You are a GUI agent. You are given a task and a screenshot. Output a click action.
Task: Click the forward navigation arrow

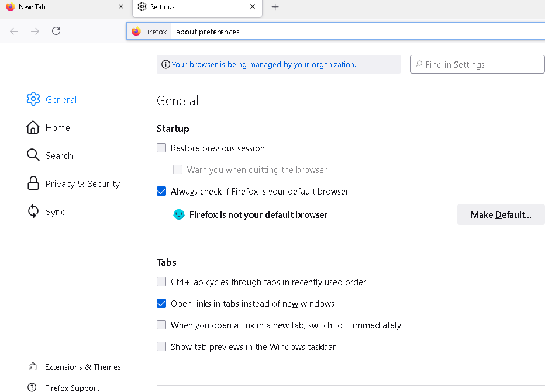35,31
